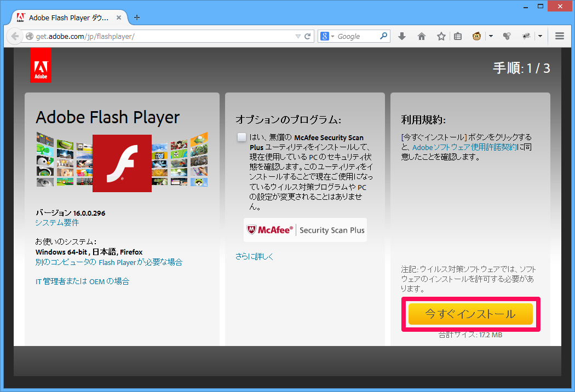Open the Firefox hamburger menu
Screen dimensions: 575x392
[559, 36]
